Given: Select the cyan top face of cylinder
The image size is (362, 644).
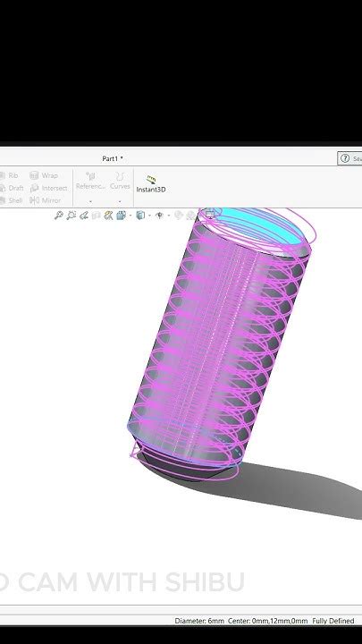Looking at the screenshot, I should point(263,225).
